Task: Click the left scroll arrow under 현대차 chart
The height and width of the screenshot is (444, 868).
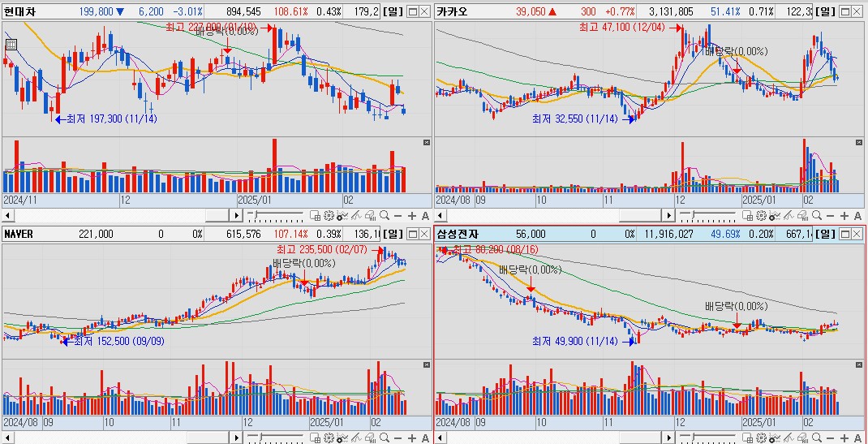Action: 6,215
